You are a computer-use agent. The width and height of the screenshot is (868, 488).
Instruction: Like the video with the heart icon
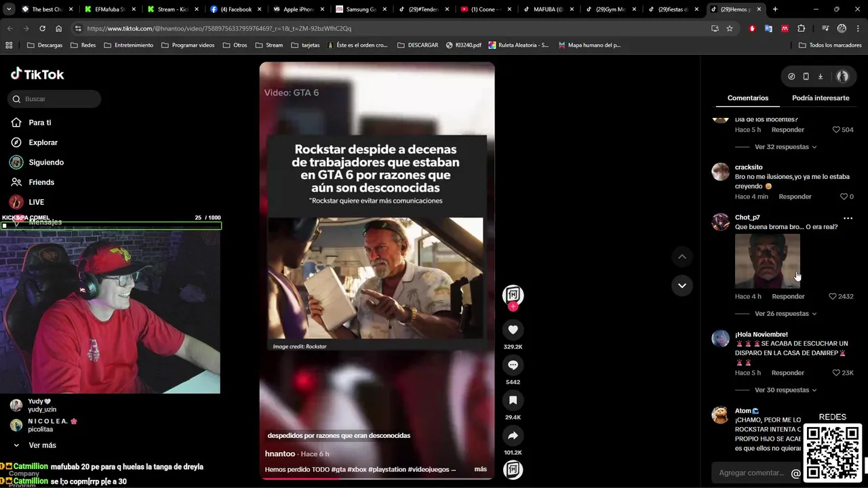[x=513, y=330]
